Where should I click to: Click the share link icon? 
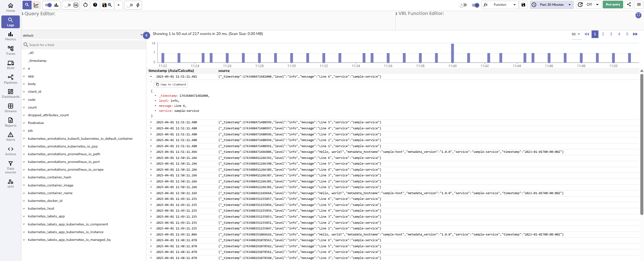[629, 5]
